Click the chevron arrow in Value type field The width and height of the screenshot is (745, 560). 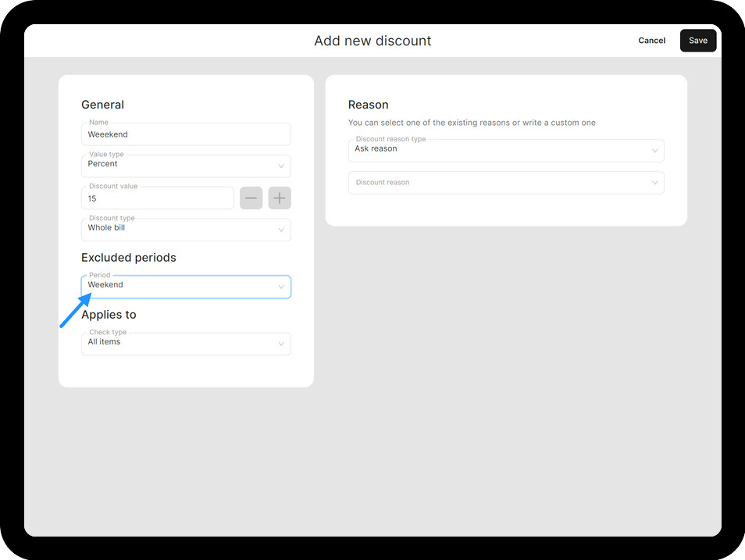click(281, 166)
